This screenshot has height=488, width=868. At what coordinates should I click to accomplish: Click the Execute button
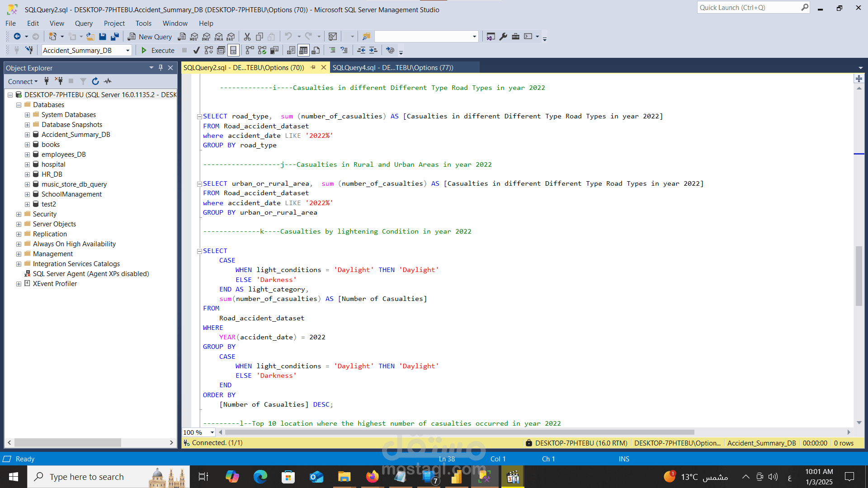(x=158, y=50)
